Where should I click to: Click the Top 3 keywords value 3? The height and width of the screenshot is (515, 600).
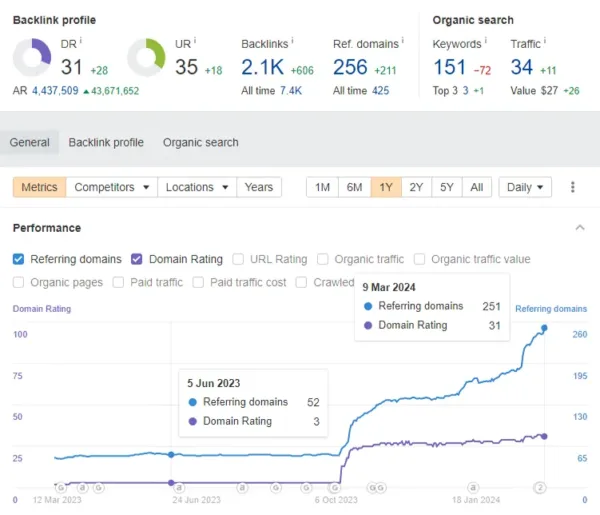pos(465,91)
